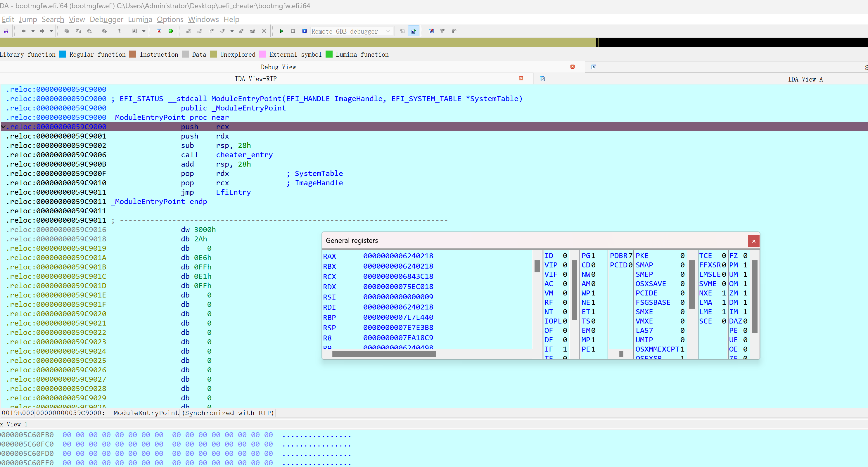
Task: Terminate the process with the stop button
Action: coord(305,31)
